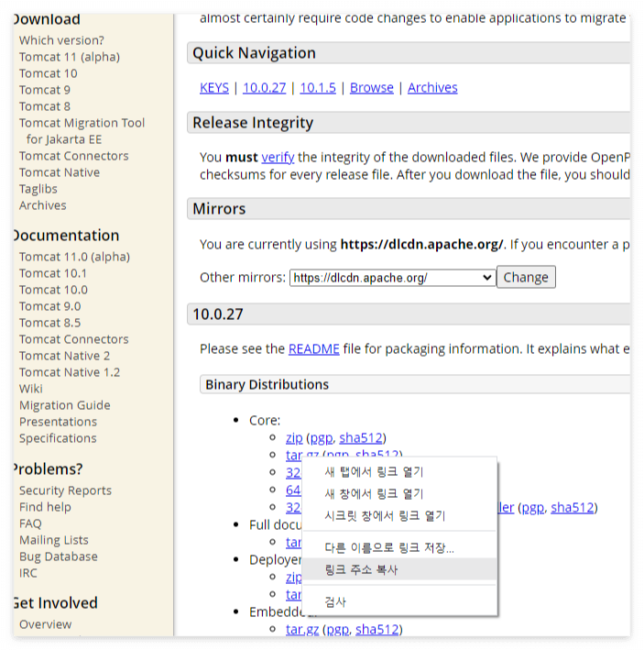Open Tomcat 8 download sidebar link
Screen dimensions: 644x650
click(x=45, y=106)
